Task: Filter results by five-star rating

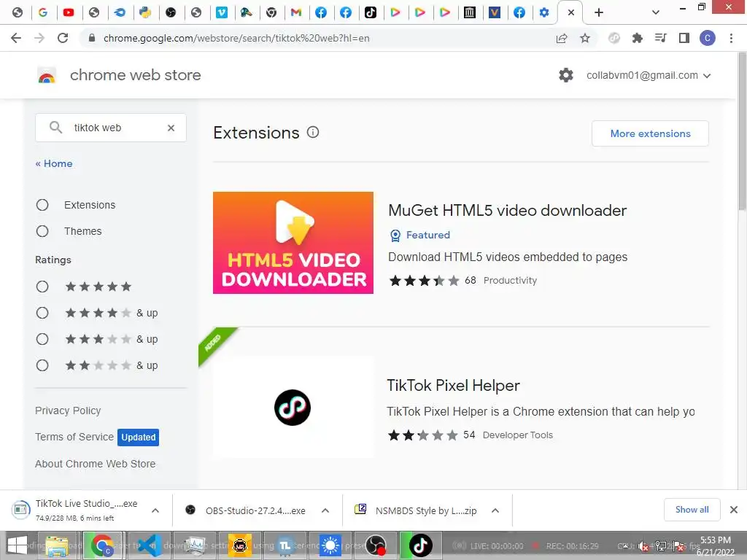Action: click(42, 287)
